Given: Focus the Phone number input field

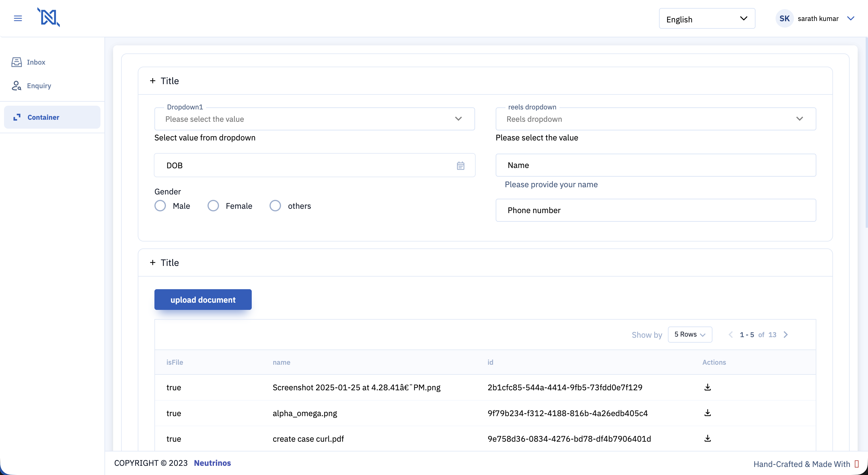Looking at the screenshot, I should tap(656, 210).
